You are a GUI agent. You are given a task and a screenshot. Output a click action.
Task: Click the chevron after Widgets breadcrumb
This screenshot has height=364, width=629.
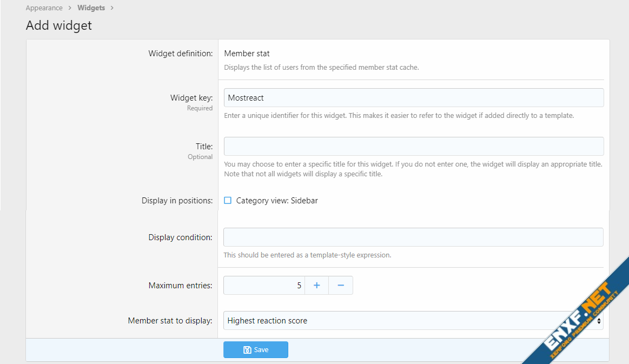112,8
